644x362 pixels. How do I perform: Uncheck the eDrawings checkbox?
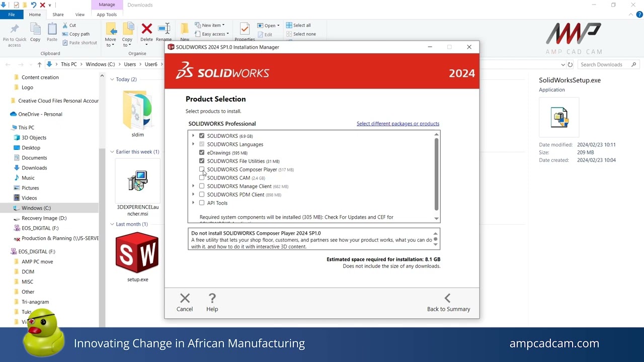[x=202, y=152]
